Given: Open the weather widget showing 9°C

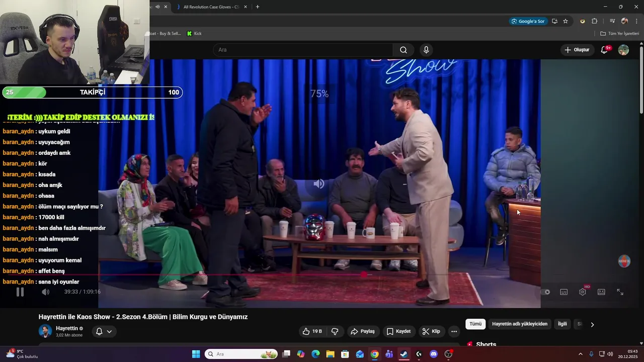Looking at the screenshot, I should (x=21, y=354).
